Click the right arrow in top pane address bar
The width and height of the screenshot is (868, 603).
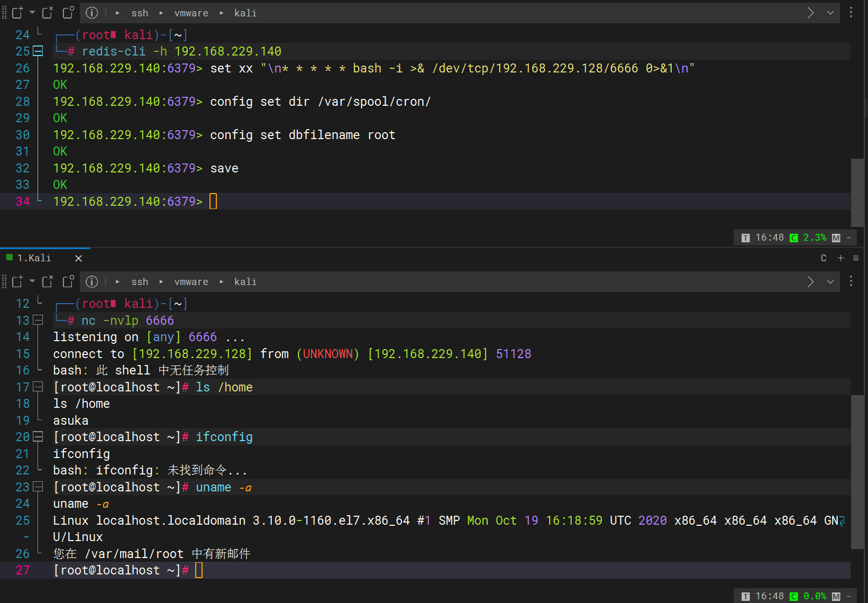[810, 13]
